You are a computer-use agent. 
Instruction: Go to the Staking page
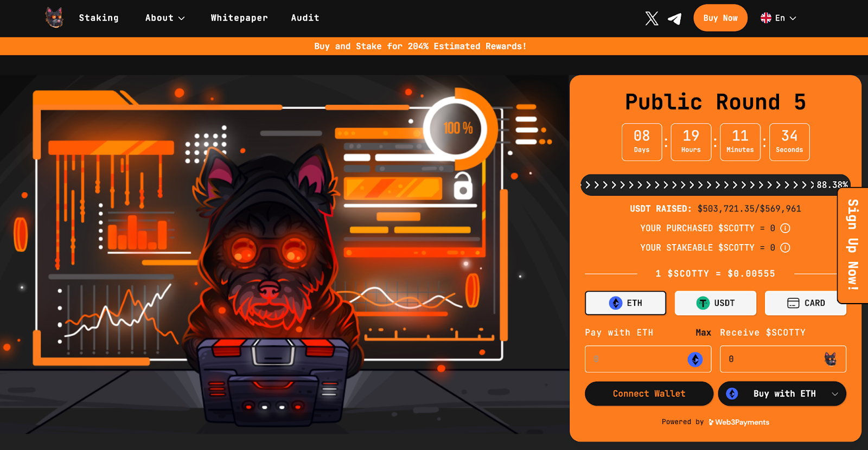coord(99,18)
